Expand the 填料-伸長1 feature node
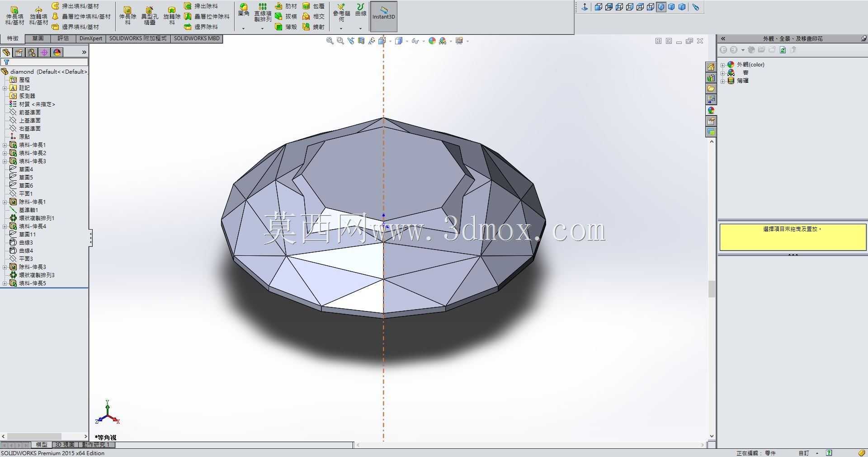This screenshot has width=868, height=457. click(5, 145)
